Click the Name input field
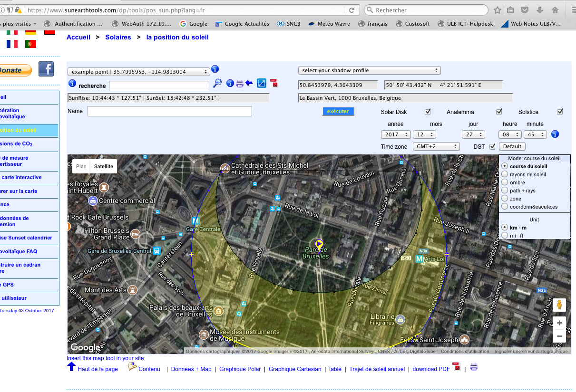This screenshot has height=392, width=576. click(169, 111)
